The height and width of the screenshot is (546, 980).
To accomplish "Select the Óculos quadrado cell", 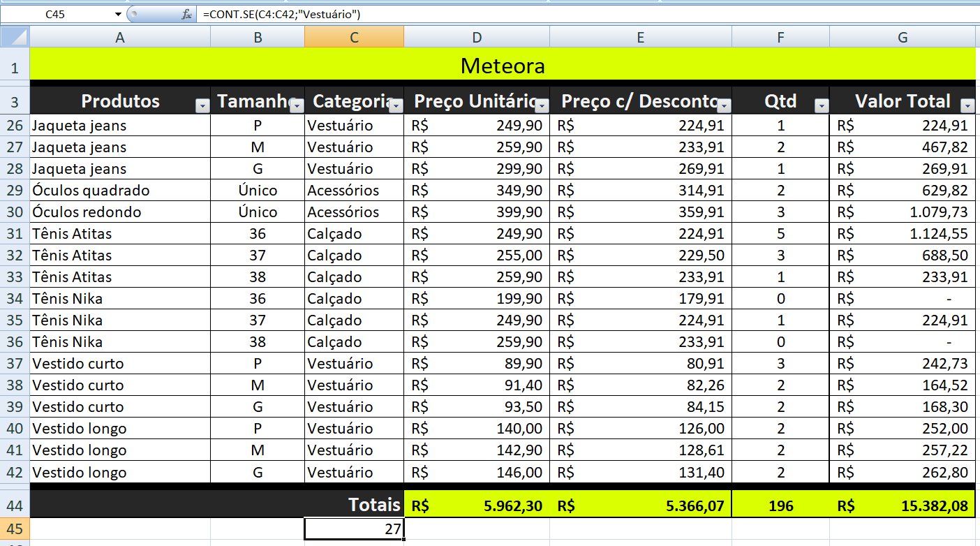I will (x=120, y=191).
